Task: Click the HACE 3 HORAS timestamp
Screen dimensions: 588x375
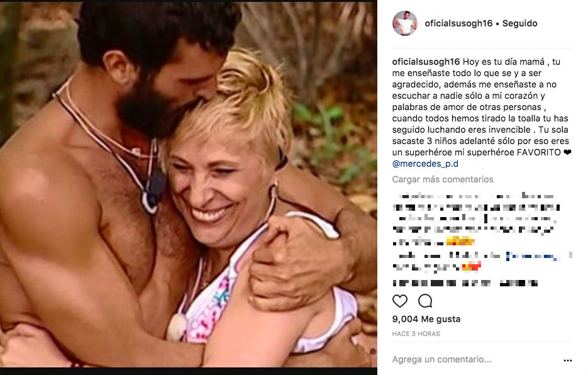Action: click(416, 333)
